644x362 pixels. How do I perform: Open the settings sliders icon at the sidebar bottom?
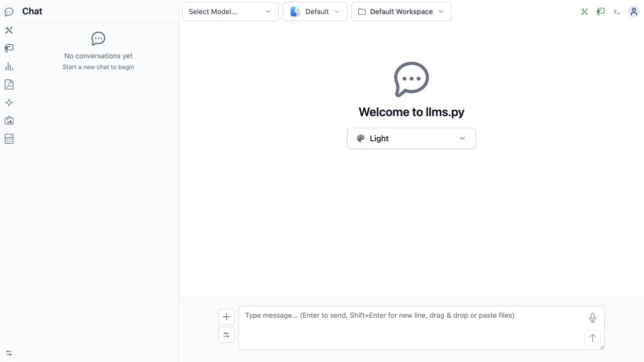tap(9, 353)
